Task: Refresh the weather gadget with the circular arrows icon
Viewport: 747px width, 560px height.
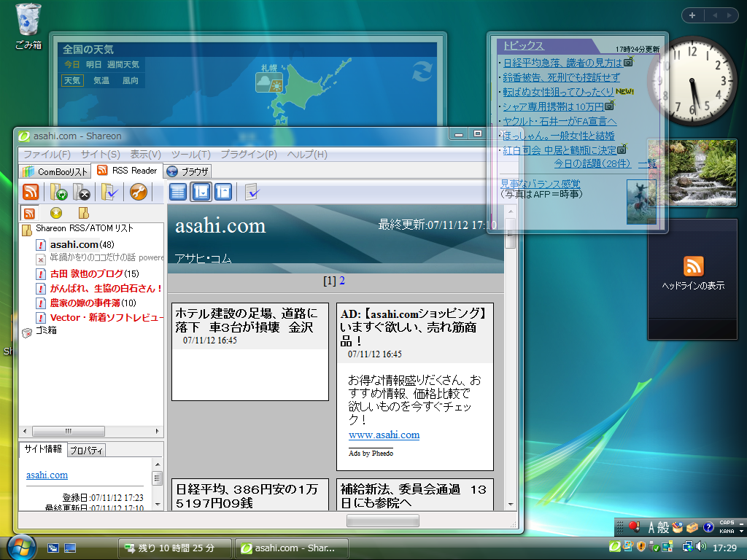Action: pyautogui.click(x=422, y=71)
